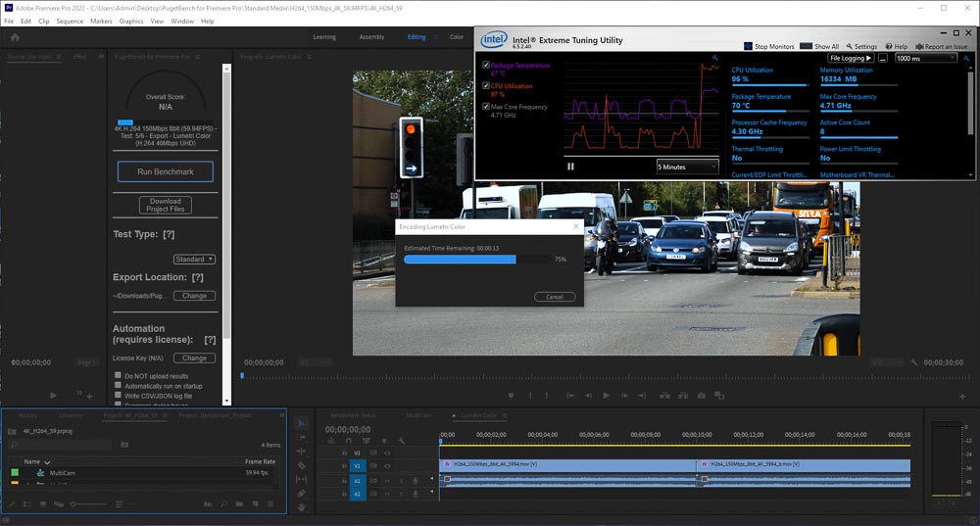Open the 5 Minutes time range dropdown
Screen dimensions: 980x526
688,167
